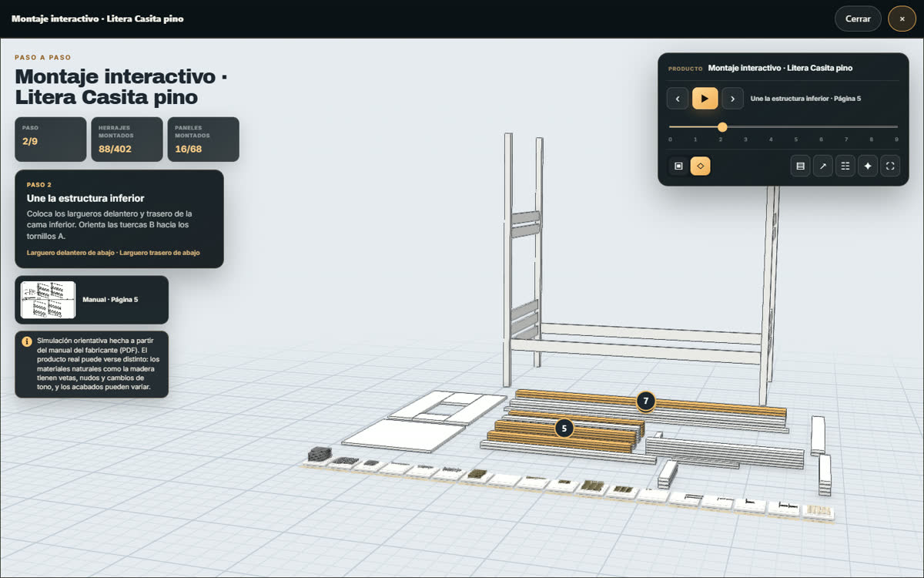Open the Manual page 5 thumbnail

(x=48, y=300)
